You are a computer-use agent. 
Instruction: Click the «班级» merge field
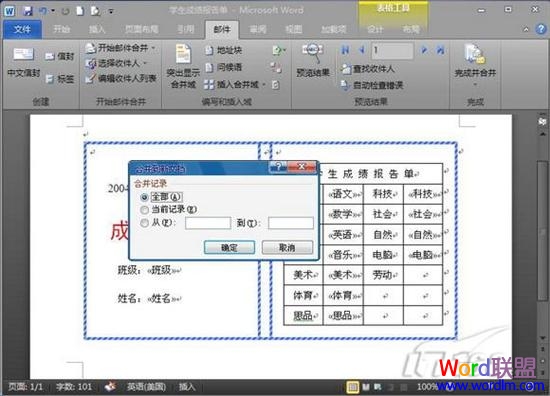pyautogui.click(x=162, y=270)
